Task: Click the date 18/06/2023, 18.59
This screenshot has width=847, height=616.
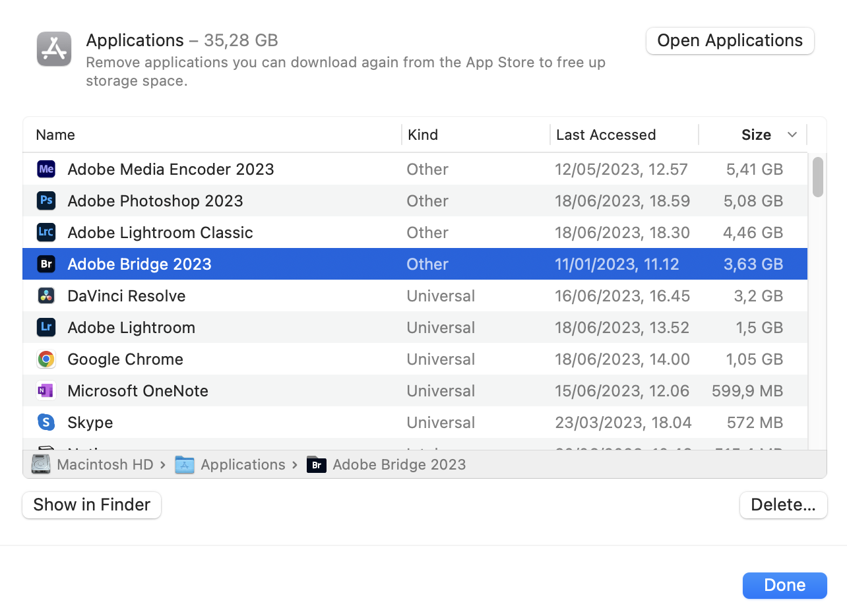Action: click(623, 201)
